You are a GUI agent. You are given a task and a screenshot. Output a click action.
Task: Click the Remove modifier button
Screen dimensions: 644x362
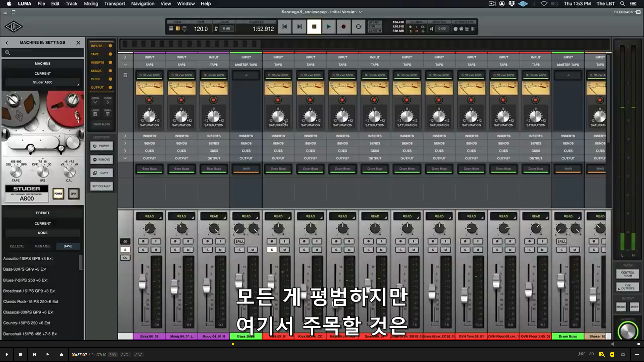[102, 160]
